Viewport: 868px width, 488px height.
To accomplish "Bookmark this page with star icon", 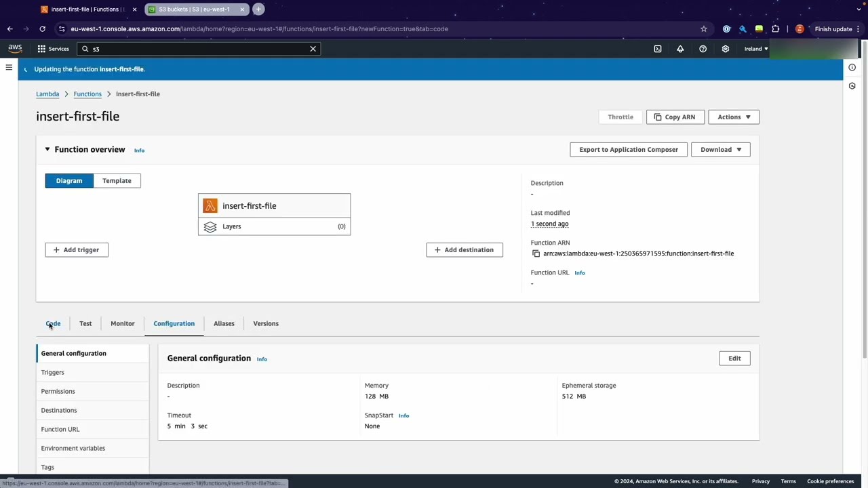I will pos(704,29).
